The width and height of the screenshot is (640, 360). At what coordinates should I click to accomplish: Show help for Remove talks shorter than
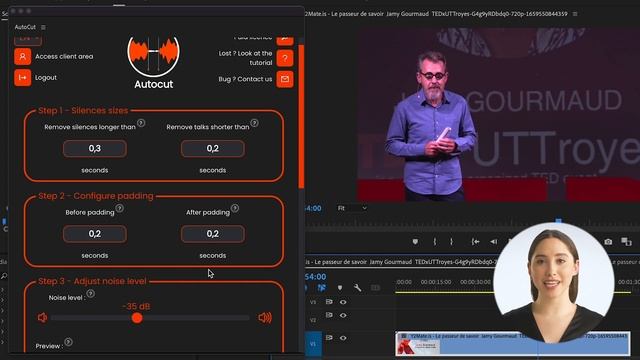coord(254,123)
